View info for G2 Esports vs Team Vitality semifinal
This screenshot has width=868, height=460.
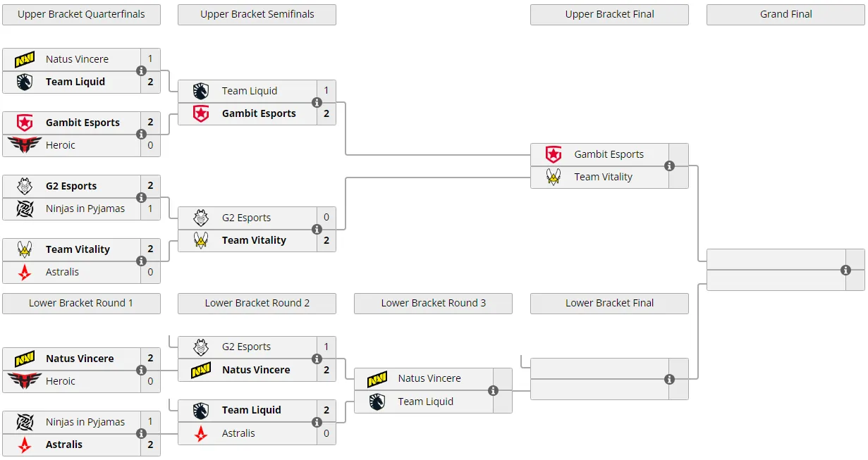(317, 229)
